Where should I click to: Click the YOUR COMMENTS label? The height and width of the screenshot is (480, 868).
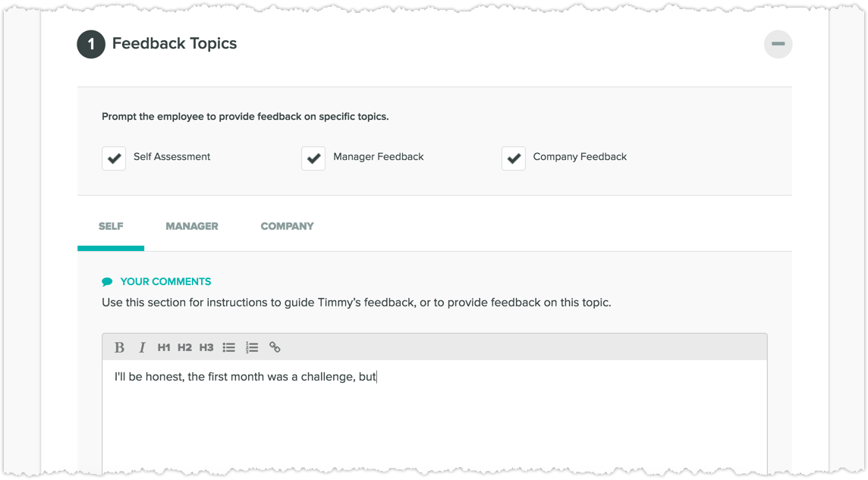(x=165, y=281)
